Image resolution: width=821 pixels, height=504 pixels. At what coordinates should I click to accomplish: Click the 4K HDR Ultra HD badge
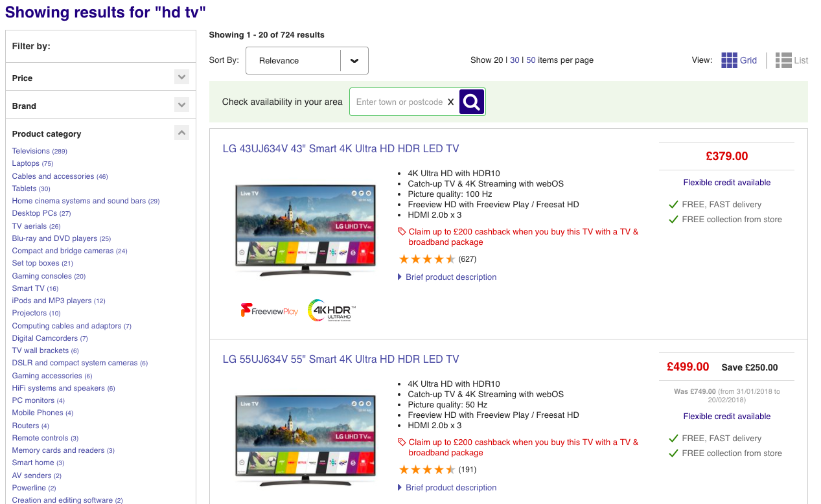click(x=332, y=310)
